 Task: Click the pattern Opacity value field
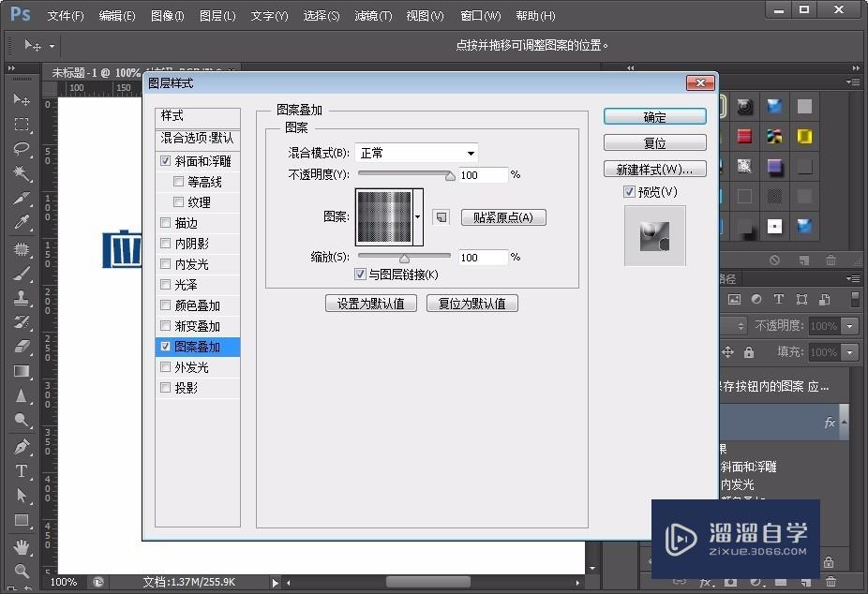coord(484,175)
